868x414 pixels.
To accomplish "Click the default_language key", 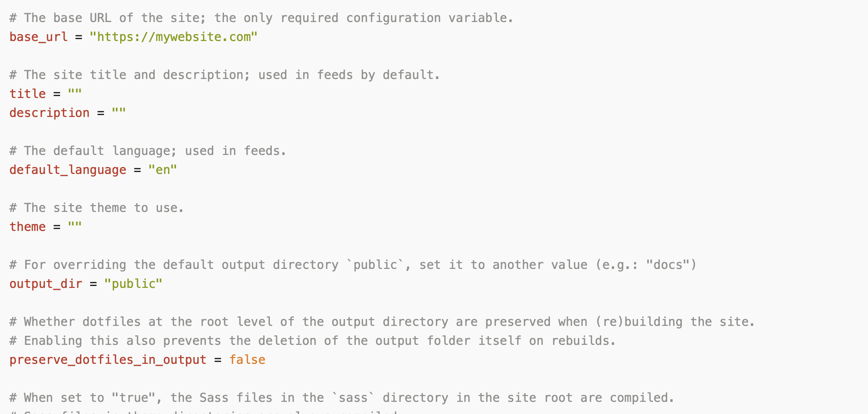I will [x=68, y=170].
